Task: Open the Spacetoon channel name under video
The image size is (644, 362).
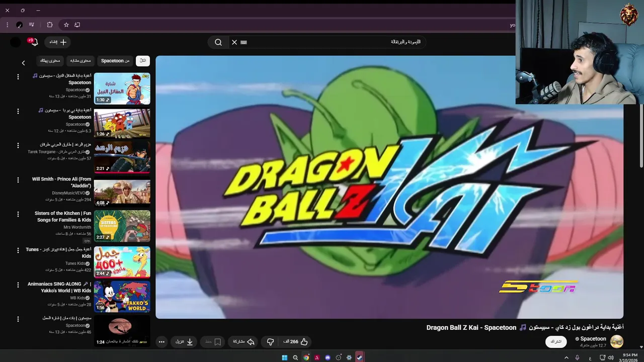Action: point(593,339)
